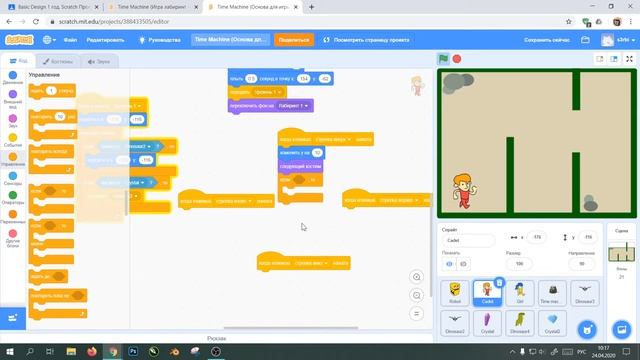Click the Choose a Backdrop button
The width and height of the screenshot is (640, 360).
click(621, 329)
